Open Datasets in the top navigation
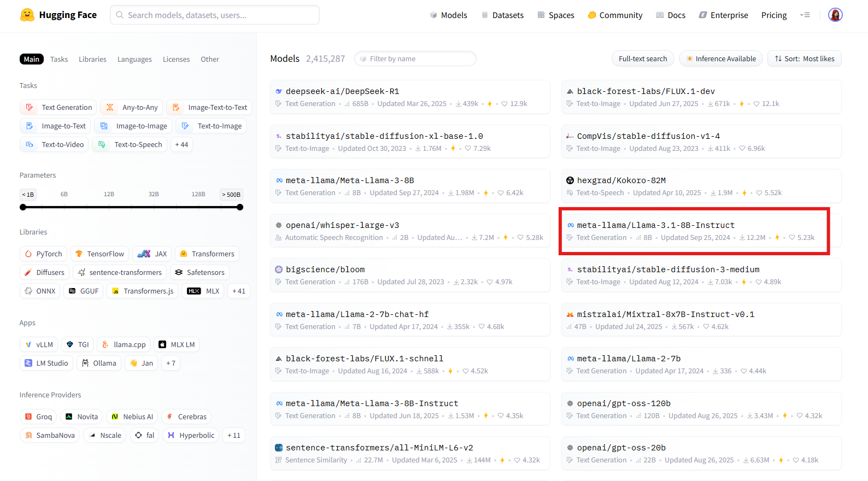The height and width of the screenshot is (481, 868). [502, 15]
